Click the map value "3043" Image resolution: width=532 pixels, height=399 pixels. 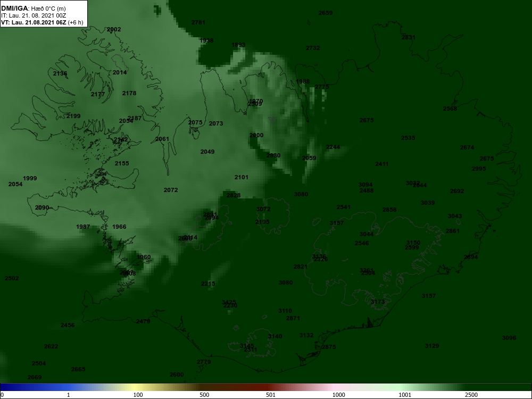coord(455,216)
